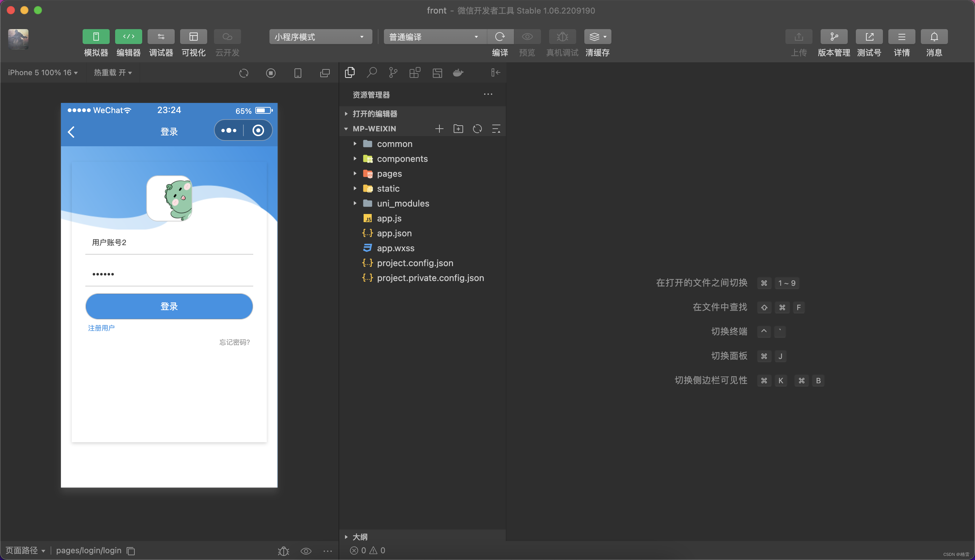Stop the simulator

[x=270, y=73]
